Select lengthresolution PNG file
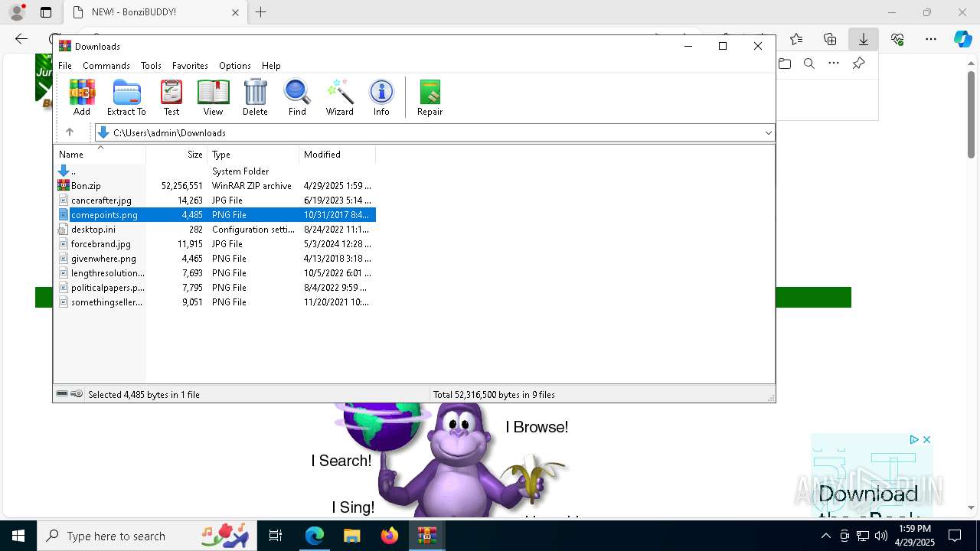The height and width of the screenshot is (551, 980). tap(215, 273)
